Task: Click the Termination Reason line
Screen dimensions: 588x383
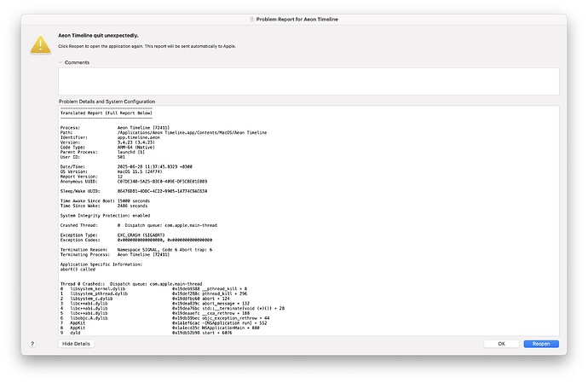Action: (x=136, y=250)
